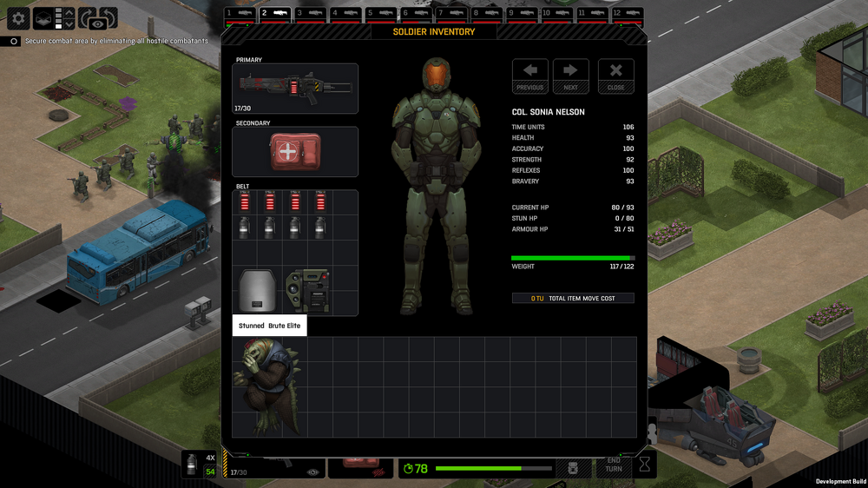Select the second red ammo magazine
The image size is (868, 488).
pos(270,202)
